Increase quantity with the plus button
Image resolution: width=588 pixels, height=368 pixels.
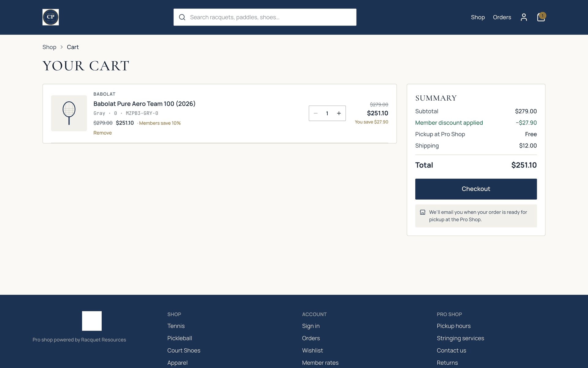[x=339, y=113]
